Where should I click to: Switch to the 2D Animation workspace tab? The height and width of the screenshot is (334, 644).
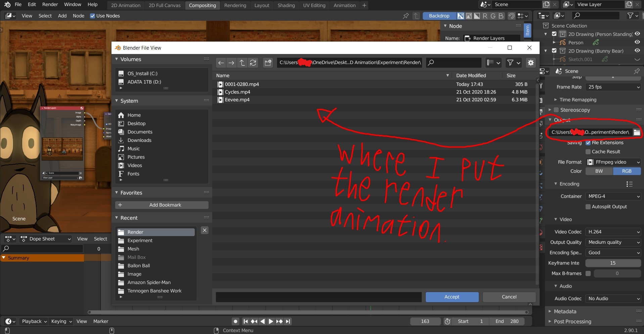click(x=126, y=5)
